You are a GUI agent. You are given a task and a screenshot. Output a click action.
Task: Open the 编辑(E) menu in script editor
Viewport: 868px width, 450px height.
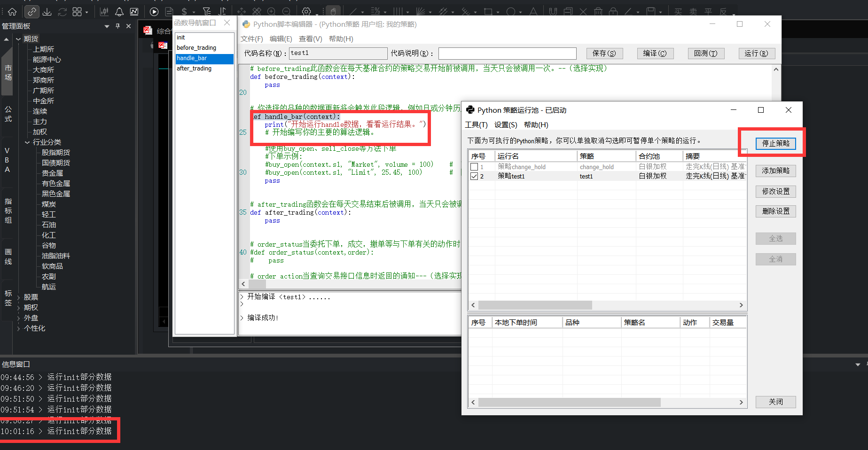click(281, 39)
